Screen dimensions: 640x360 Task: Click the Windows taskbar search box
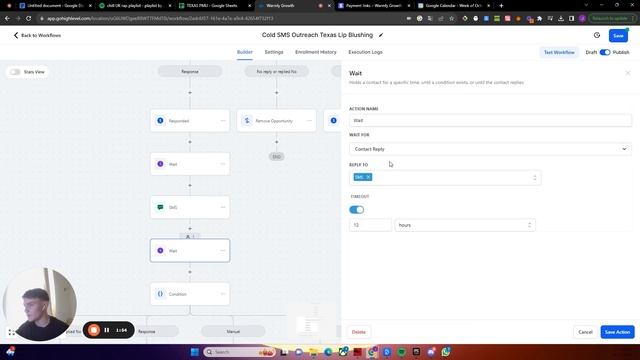click(x=239, y=352)
